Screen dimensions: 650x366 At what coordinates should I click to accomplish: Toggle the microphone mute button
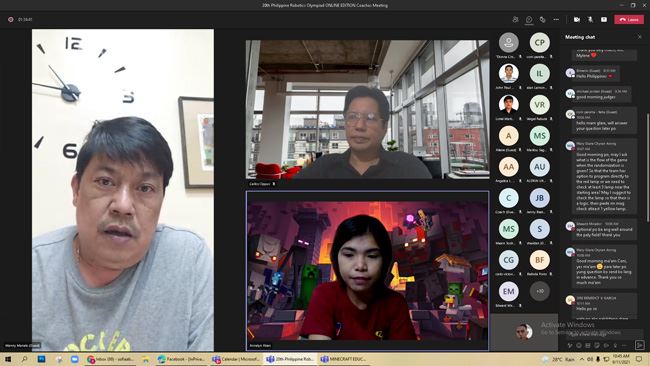pos(590,19)
